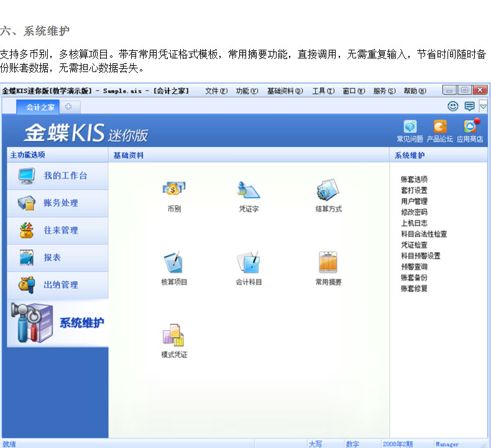491x448 pixels.
Task: Click the 2008年2期 status bar entry
Action: pyautogui.click(x=398, y=444)
